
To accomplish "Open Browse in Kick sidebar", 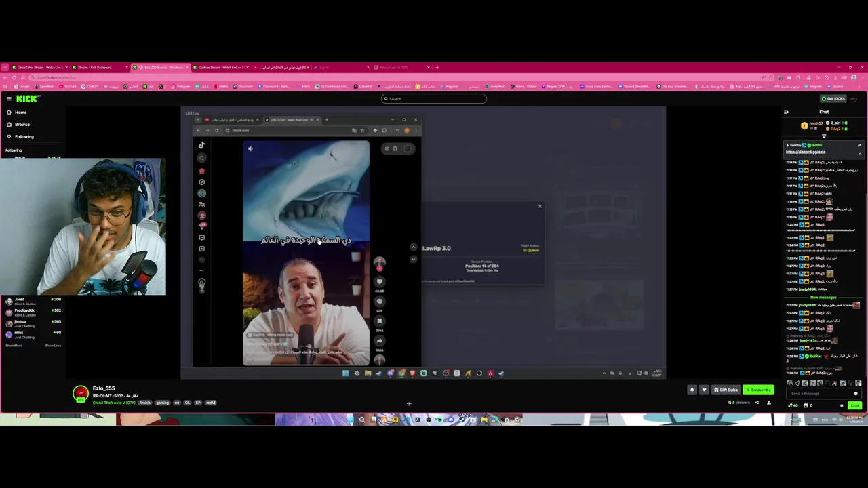I will (x=22, y=125).
